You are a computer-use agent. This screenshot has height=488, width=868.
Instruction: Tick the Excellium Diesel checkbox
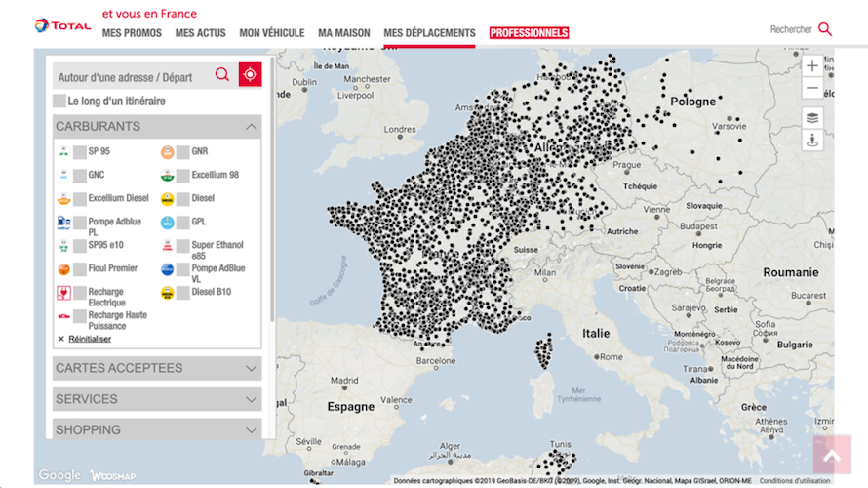coord(80,198)
